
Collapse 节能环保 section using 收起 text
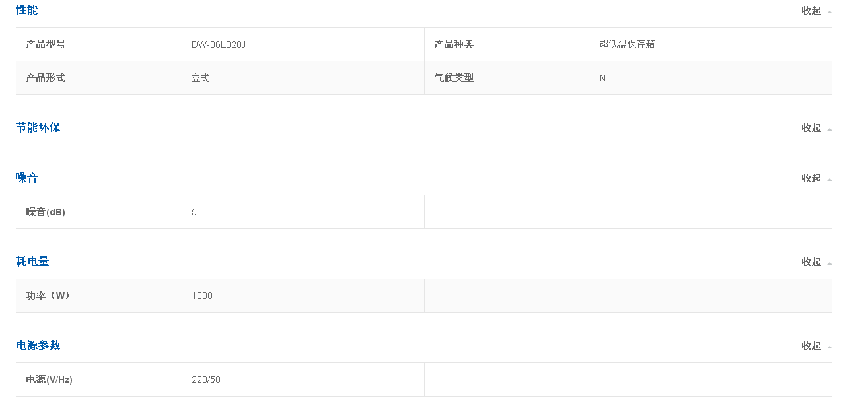pyautogui.click(x=811, y=128)
